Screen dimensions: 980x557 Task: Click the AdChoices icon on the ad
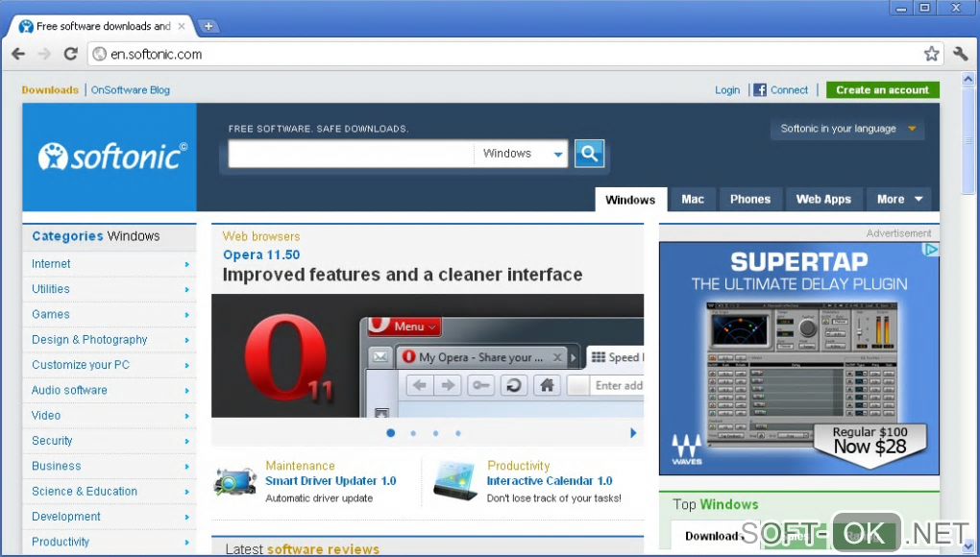point(931,250)
